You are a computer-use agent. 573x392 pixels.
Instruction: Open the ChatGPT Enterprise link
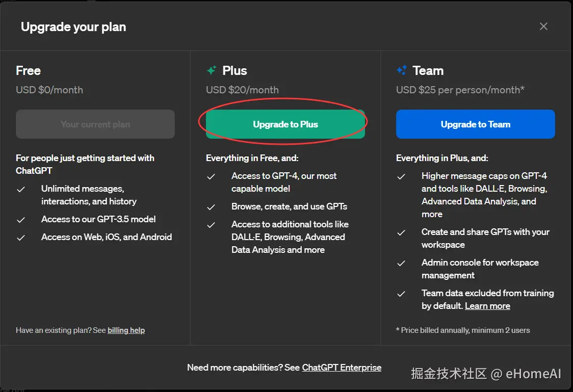[x=342, y=368]
